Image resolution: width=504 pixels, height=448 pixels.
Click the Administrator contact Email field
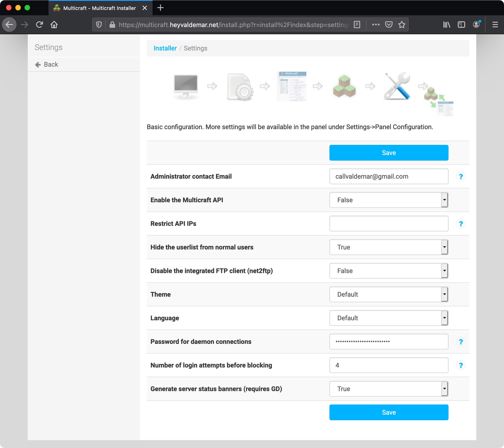(x=389, y=176)
